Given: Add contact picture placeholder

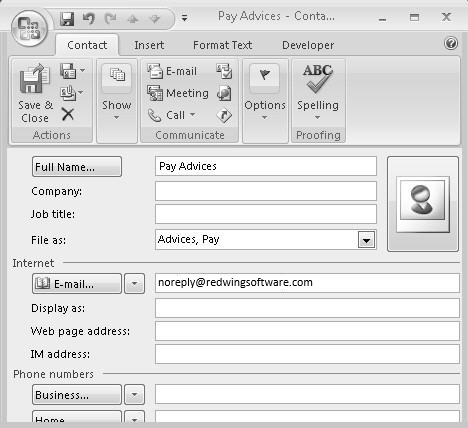Looking at the screenshot, I should (423, 204).
